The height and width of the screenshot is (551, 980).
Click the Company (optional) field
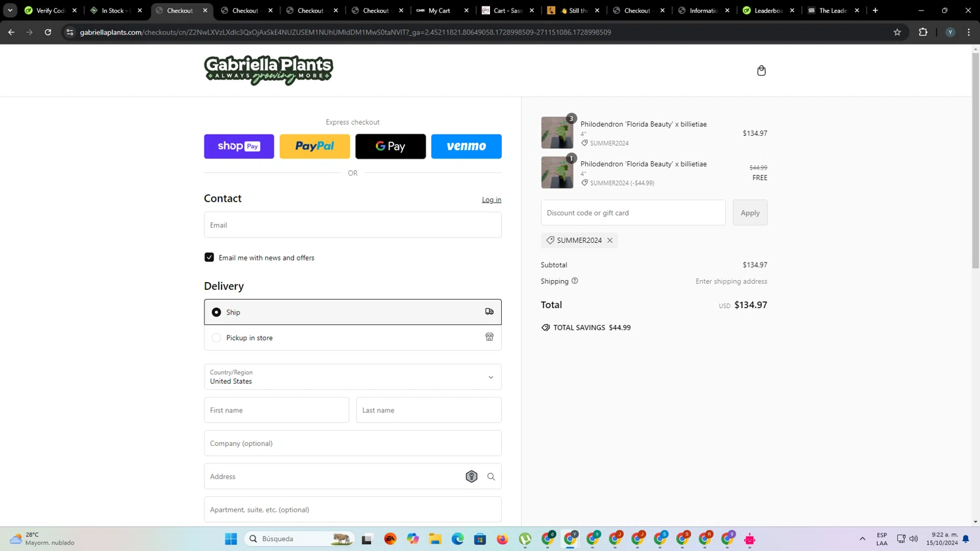click(x=353, y=443)
